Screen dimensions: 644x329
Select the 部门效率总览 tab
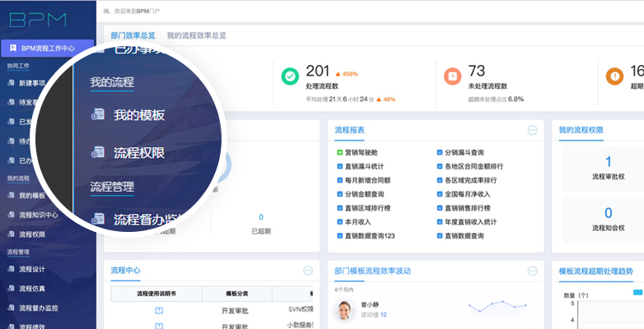click(133, 36)
